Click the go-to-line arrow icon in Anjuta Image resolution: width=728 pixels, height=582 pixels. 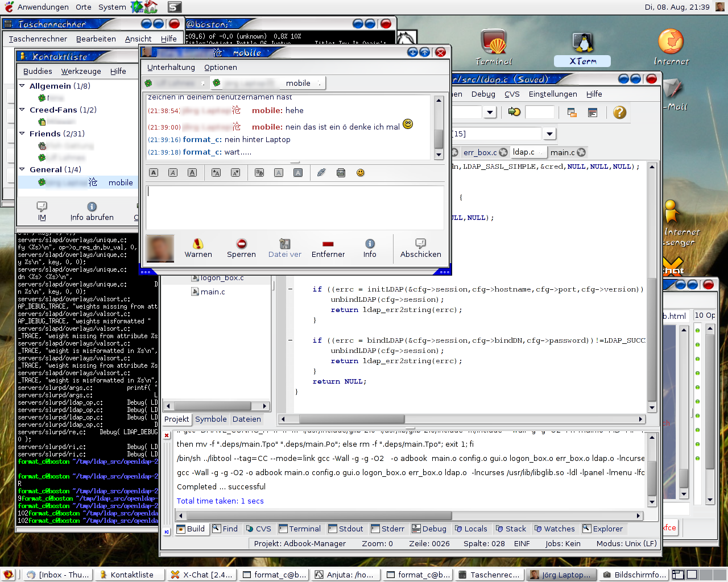[514, 112]
